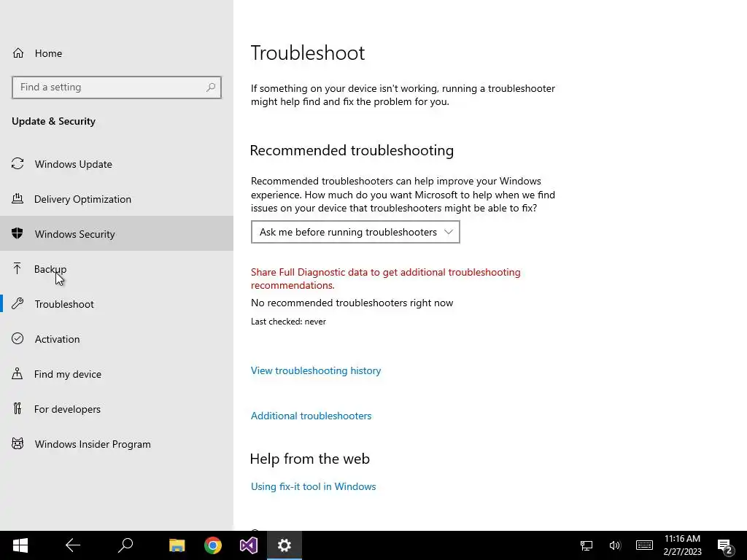Click the Troubleshoot wrench icon
Image resolution: width=747 pixels, height=560 pixels.
[x=18, y=303]
